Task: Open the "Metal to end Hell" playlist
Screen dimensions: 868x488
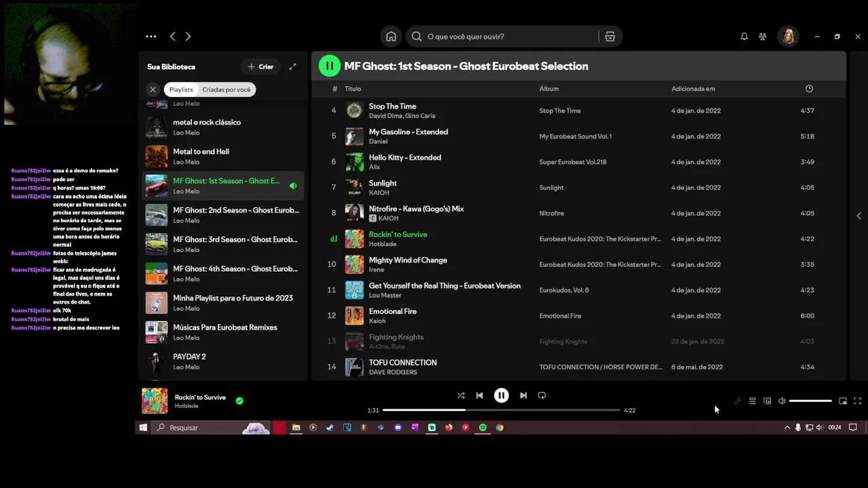Action: click(222, 157)
